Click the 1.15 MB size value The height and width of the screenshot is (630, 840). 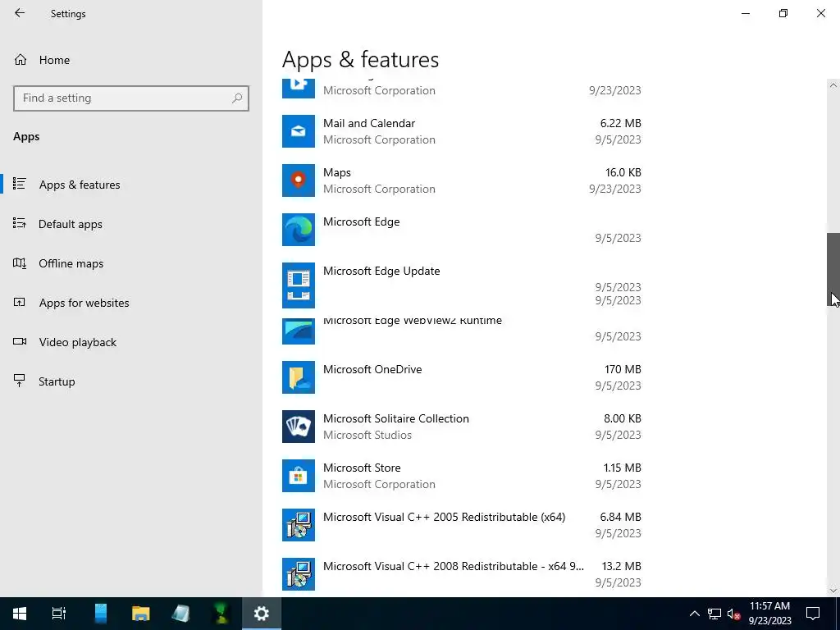(622, 468)
